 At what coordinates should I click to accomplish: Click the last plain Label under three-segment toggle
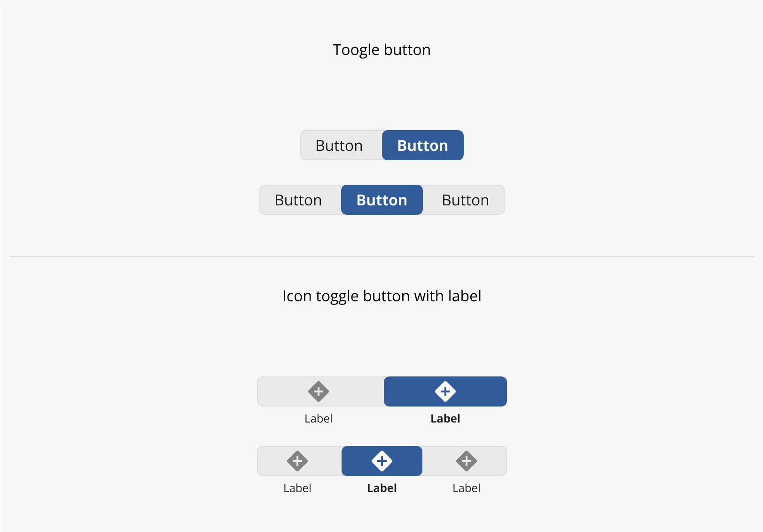[x=467, y=488]
